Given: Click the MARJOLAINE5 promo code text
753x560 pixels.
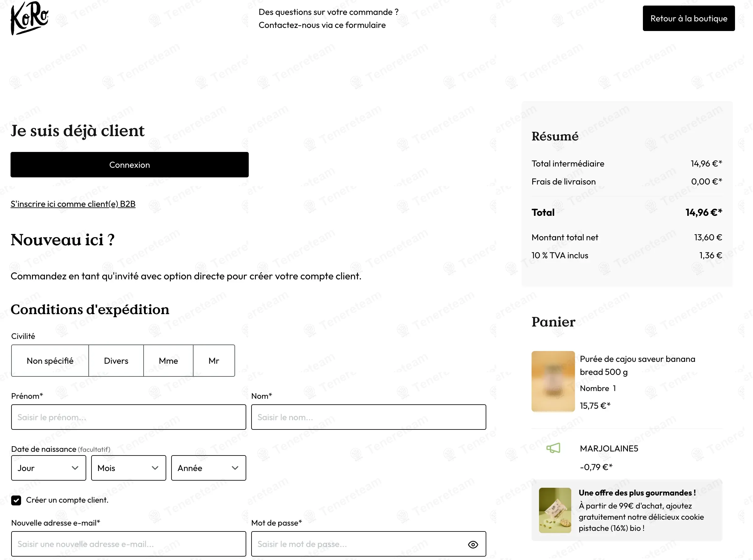Looking at the screenshot, I should tap(609, 448).
